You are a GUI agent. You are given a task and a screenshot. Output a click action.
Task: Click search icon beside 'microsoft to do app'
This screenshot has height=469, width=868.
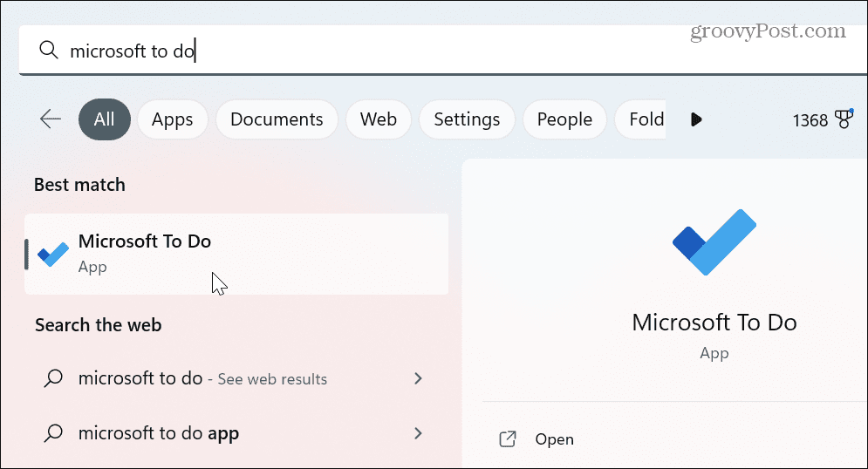(54, 433)
